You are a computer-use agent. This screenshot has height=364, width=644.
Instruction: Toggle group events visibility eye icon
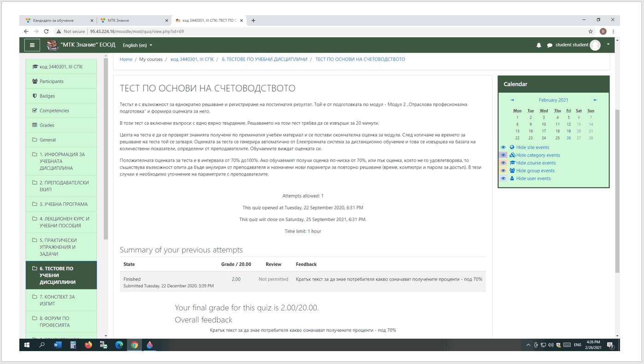coord(503,171)
